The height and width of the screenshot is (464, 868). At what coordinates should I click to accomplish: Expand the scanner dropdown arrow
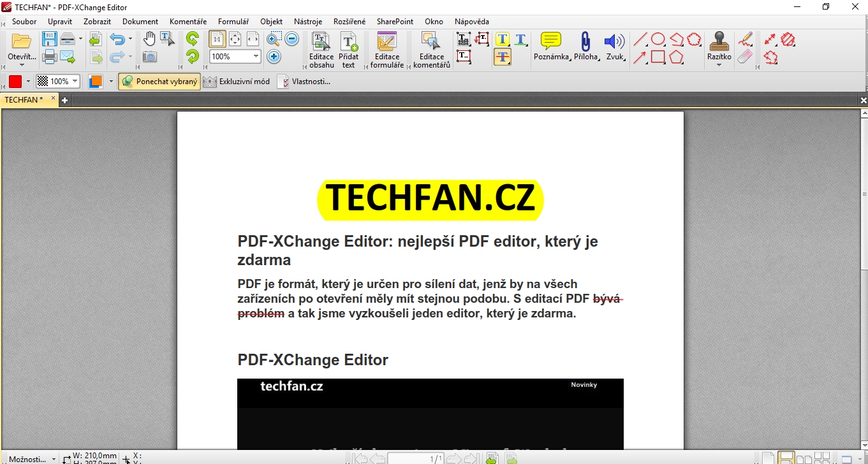tap(80, 40)
